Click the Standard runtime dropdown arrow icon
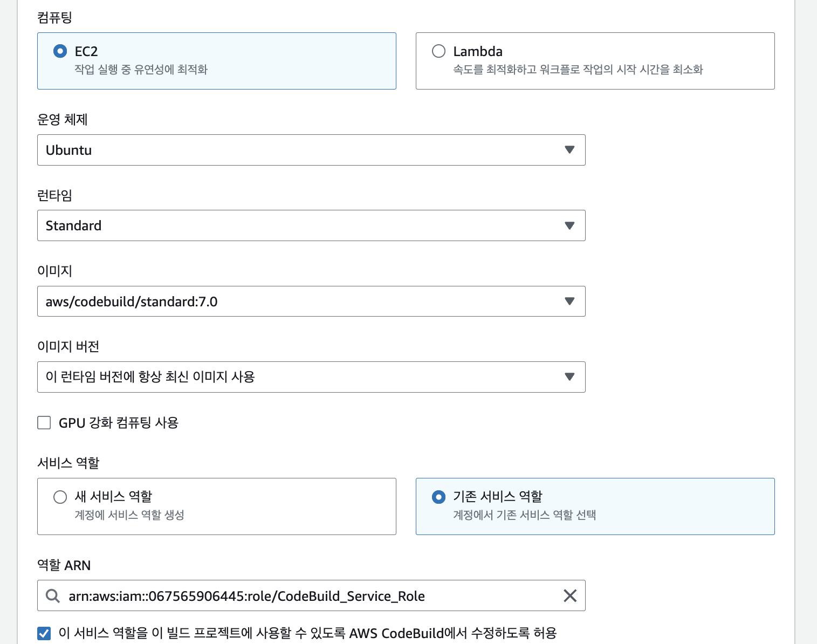 (x=569, y=225)
